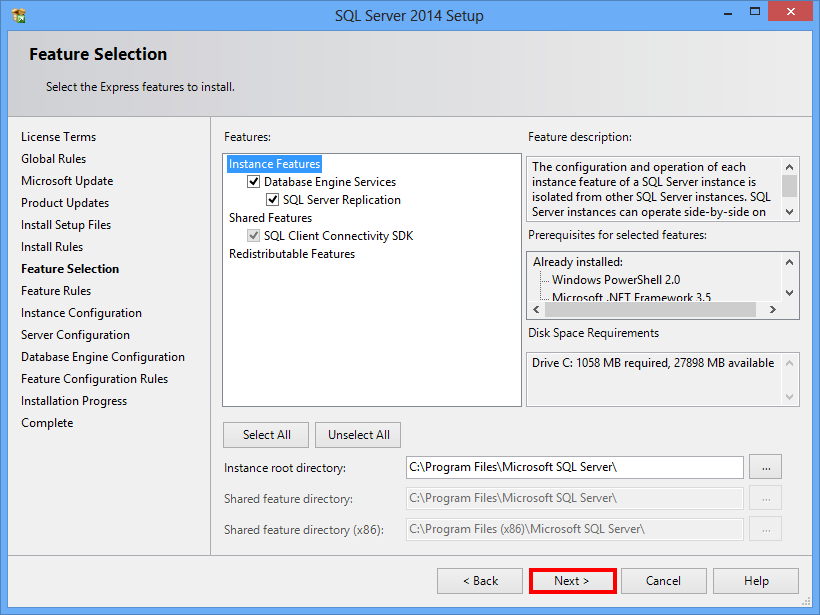Click Global Rules step in sidebar
Image resolution: width=820 pixels, height=615 pixels.
(53, 159)
